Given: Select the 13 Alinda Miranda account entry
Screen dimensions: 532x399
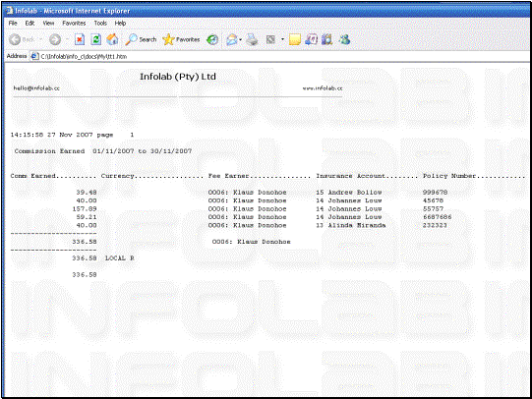Looking at the screenshot, I should 351,225.
